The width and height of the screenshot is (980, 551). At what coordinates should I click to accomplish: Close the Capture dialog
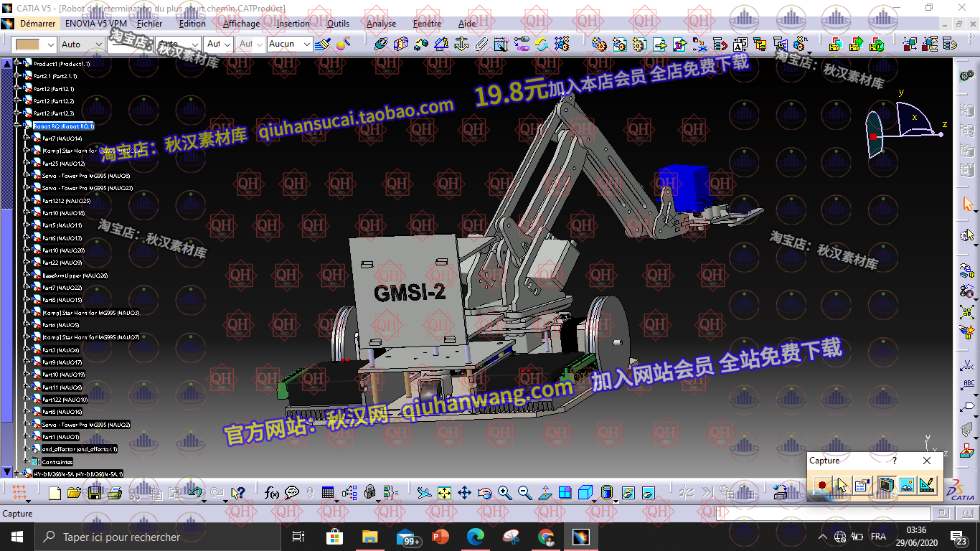(x=927, y=461)
